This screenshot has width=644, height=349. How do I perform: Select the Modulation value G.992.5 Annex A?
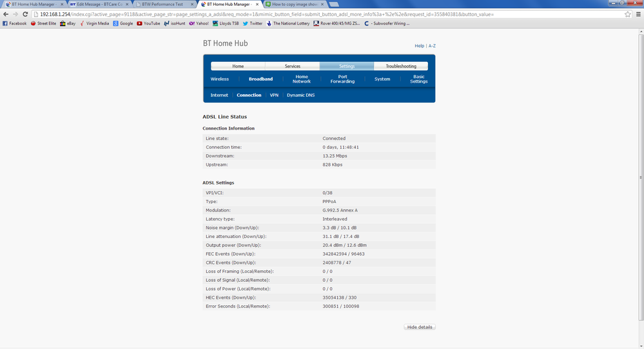(x=340, y=210)
